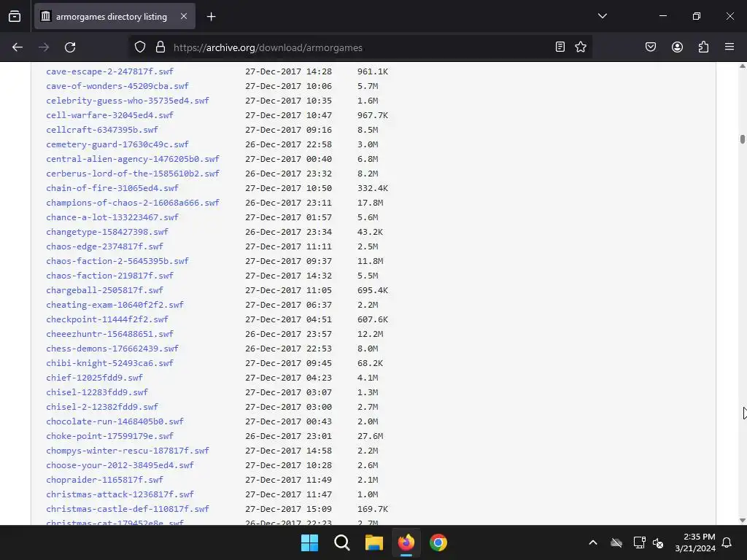Open chaos-faction-219817f.swf link

tap(109, 275)
